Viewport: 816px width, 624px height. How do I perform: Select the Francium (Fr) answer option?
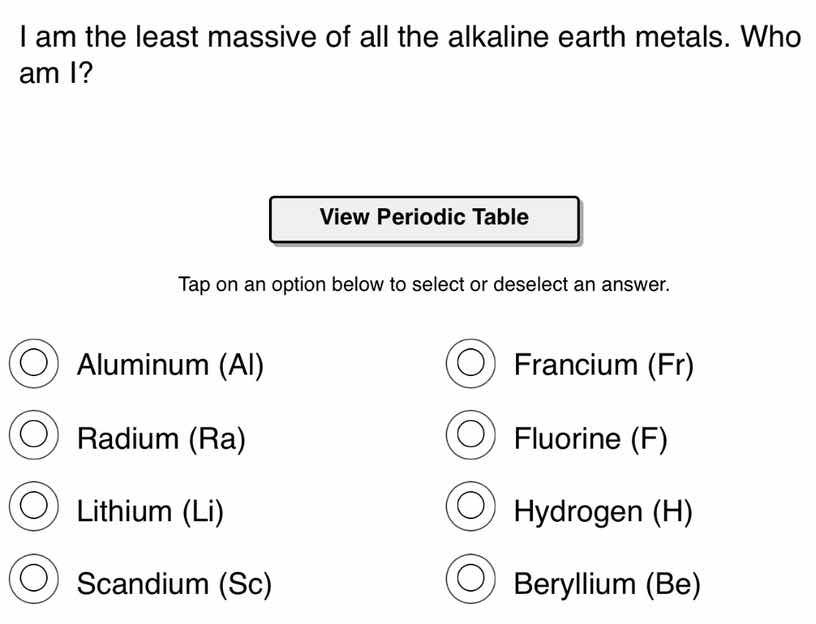click(470, 362)
